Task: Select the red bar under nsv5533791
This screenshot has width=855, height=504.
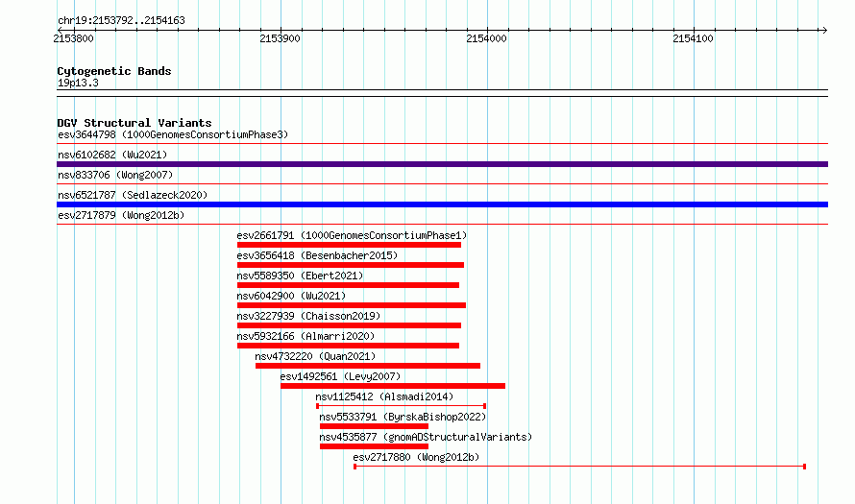Action: tap(374, 426)
